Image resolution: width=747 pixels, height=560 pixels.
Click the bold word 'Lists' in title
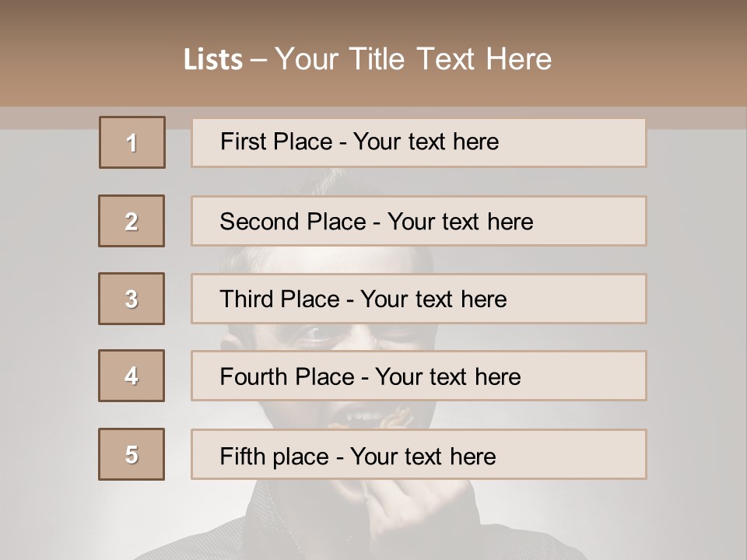[212, 60]
